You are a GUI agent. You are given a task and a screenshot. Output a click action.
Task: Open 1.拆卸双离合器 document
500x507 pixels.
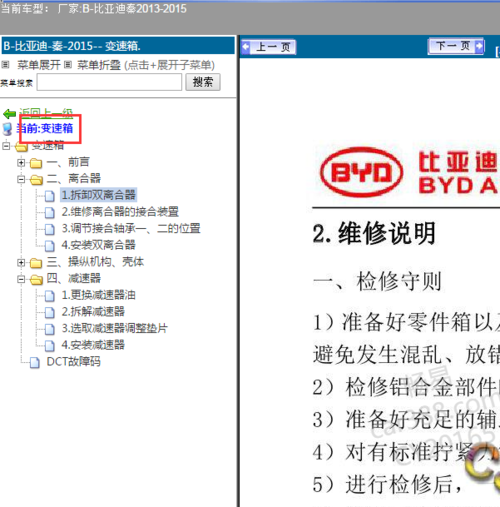[x=98, y=195]
